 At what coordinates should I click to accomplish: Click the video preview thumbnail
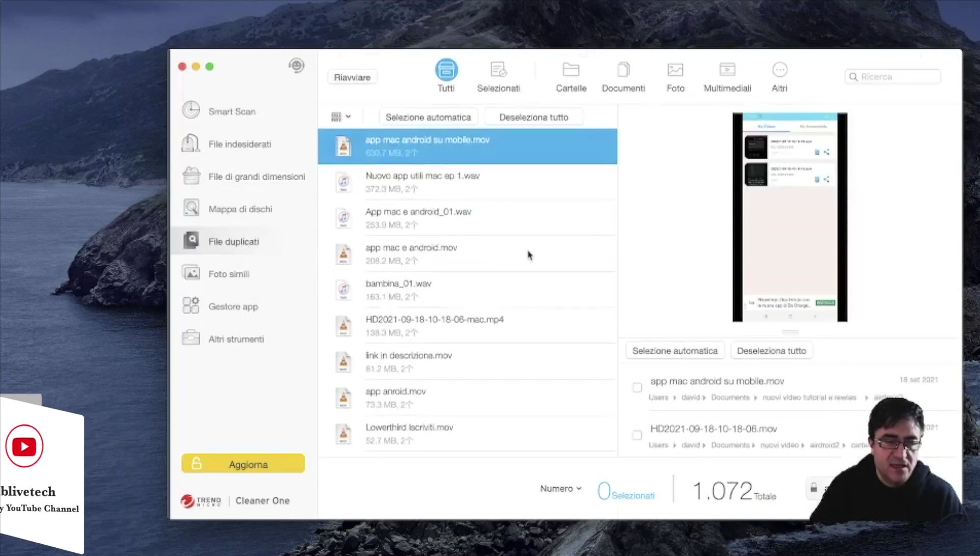(x=790, y=217)
